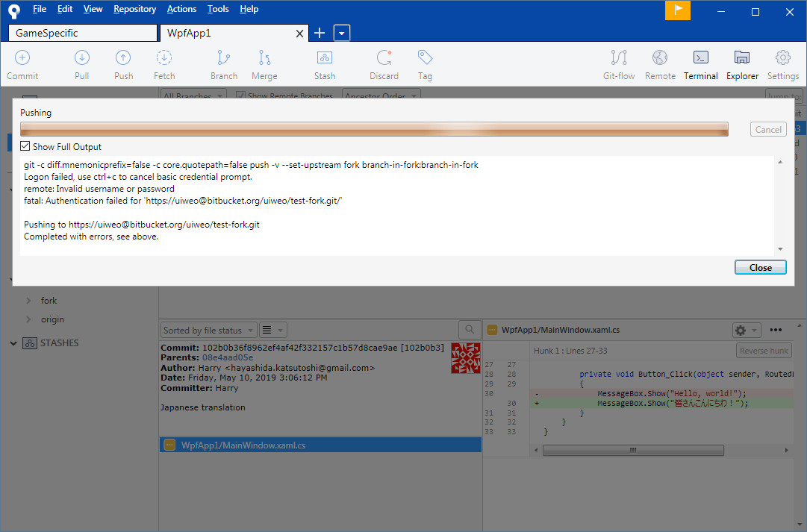The height and width of the screenshot is (532, 807).
Task: Click the Tag toolbar icon
Action: (x=425, y=57)
